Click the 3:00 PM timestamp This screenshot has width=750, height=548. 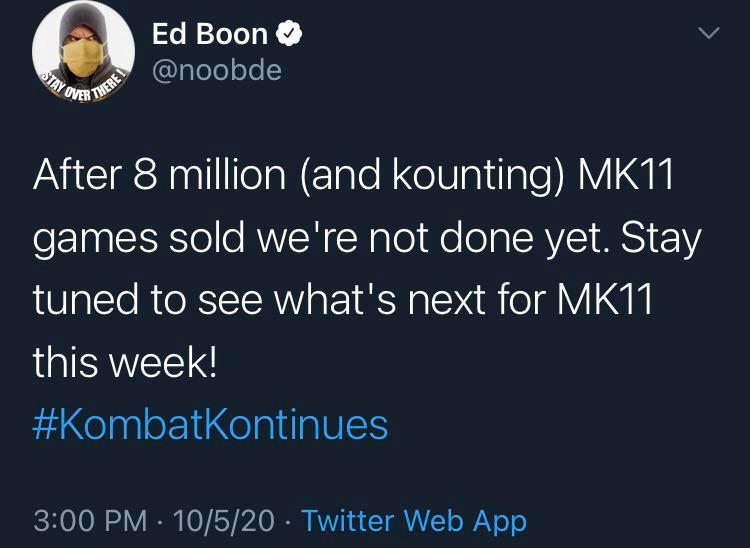[89, 520]
